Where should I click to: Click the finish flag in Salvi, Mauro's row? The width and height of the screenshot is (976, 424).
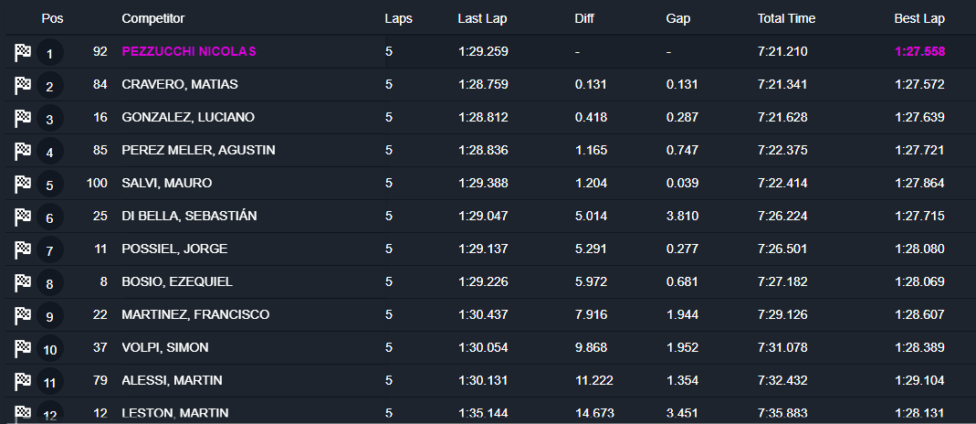click(x=23, y=184)
